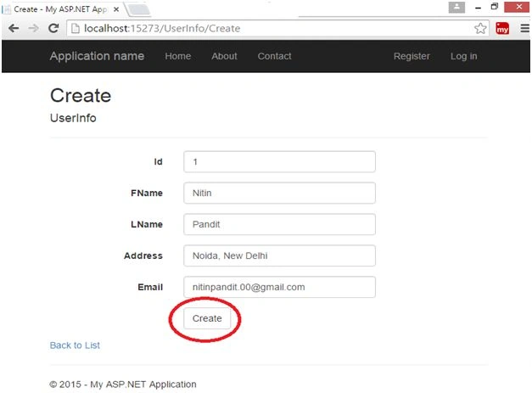
Task: Focus the Id input field
Action: click(279, 162)
